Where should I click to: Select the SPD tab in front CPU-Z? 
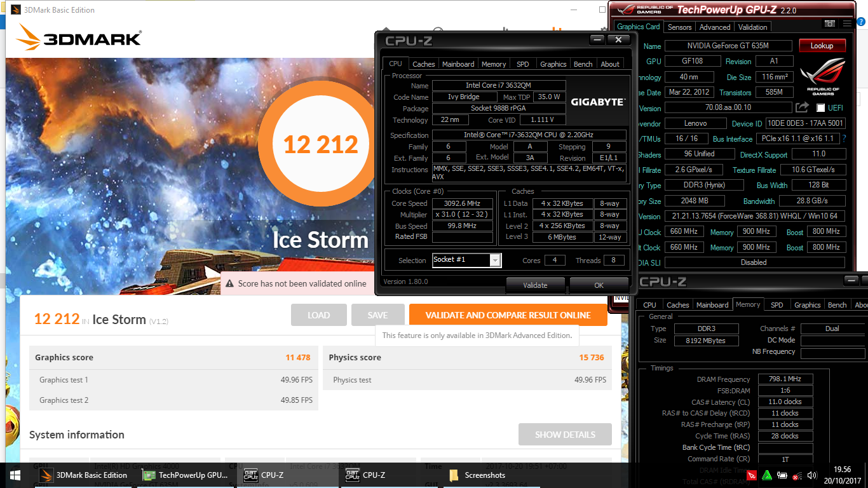[x=522, y=64]
